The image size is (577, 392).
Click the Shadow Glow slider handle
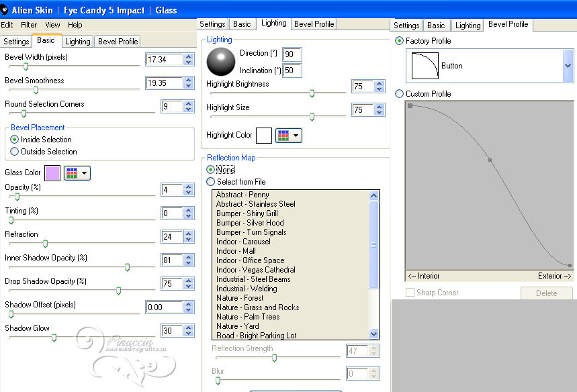(x=54, y=338)
